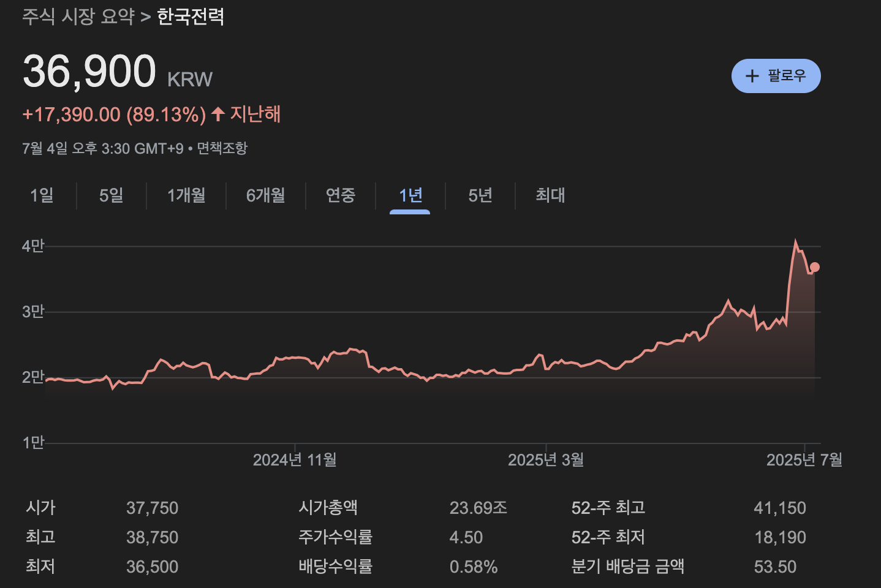Image resolution: width=881 pixels, height=588 pixels.
Task: Click the 한국전력 breadcrumb title
Action: tap(190, 18)
